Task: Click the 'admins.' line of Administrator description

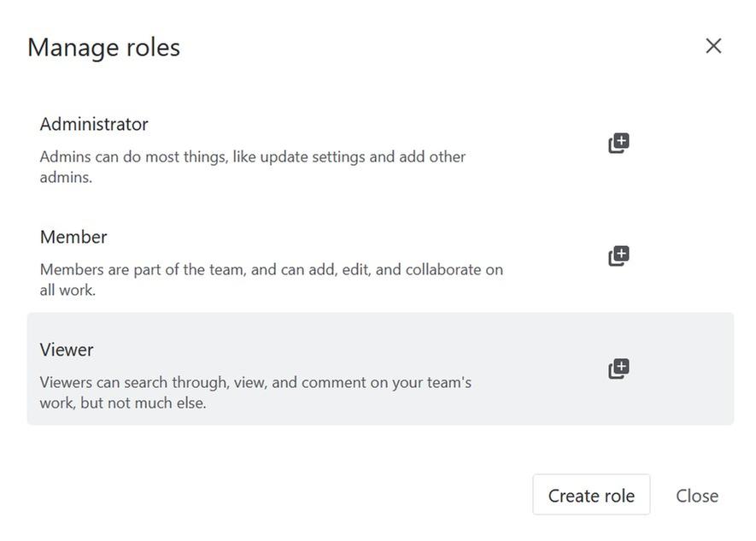Action: pyautogui.click(x=66, y=178)
